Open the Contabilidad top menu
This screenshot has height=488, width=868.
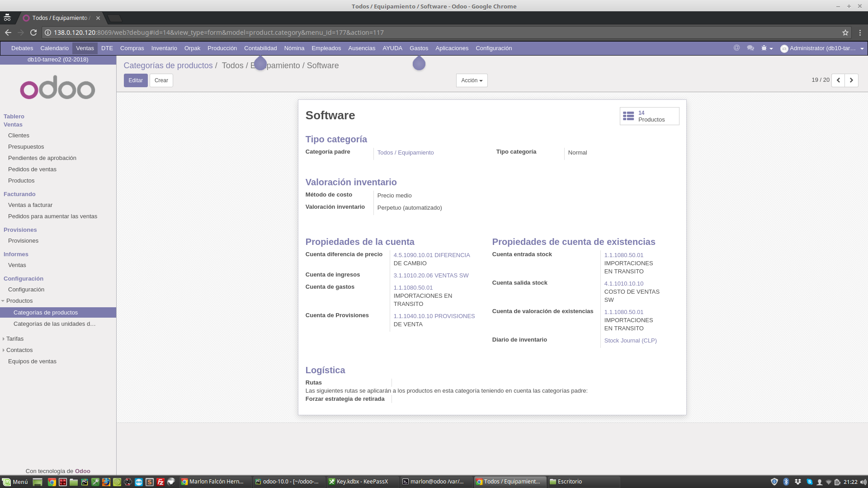click(260, 48)
